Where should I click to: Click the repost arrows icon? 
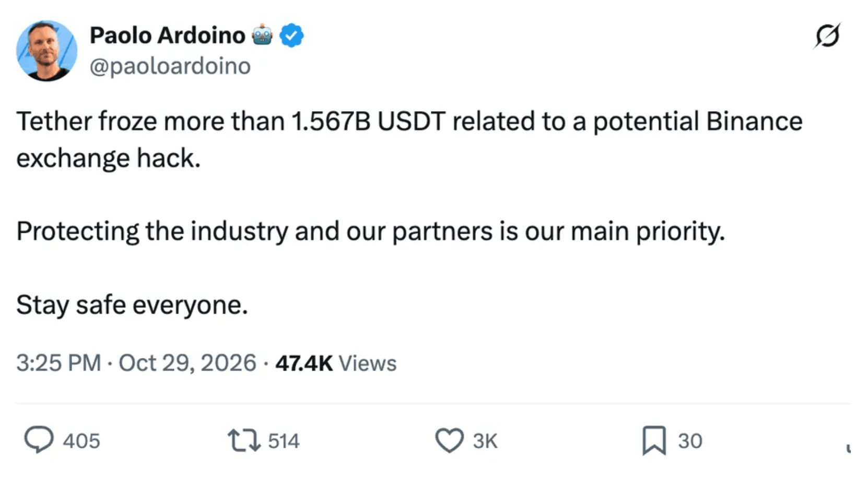pyautogui.click(x=244, y=440)
